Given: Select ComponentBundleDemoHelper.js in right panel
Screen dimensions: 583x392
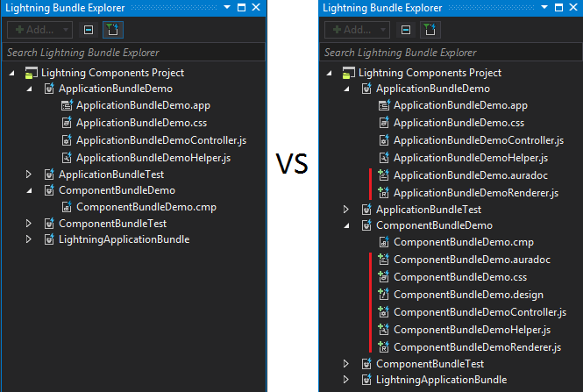Looking at the screenshot, I should [472, 329].
